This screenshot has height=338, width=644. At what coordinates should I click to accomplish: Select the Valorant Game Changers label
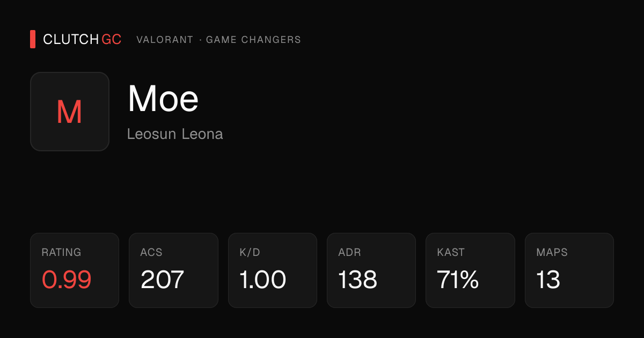218,40
